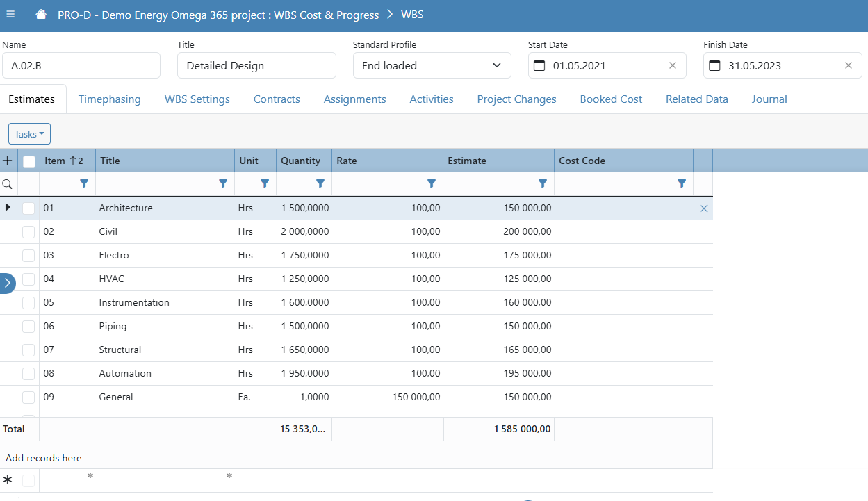868x501 pixels.
Task: Click the WBS breadcrumb item
Action: click(412, 14)
